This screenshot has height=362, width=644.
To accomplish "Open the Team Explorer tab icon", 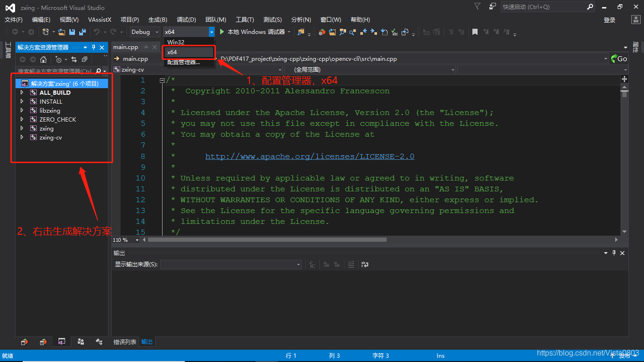I will [81, 342].
